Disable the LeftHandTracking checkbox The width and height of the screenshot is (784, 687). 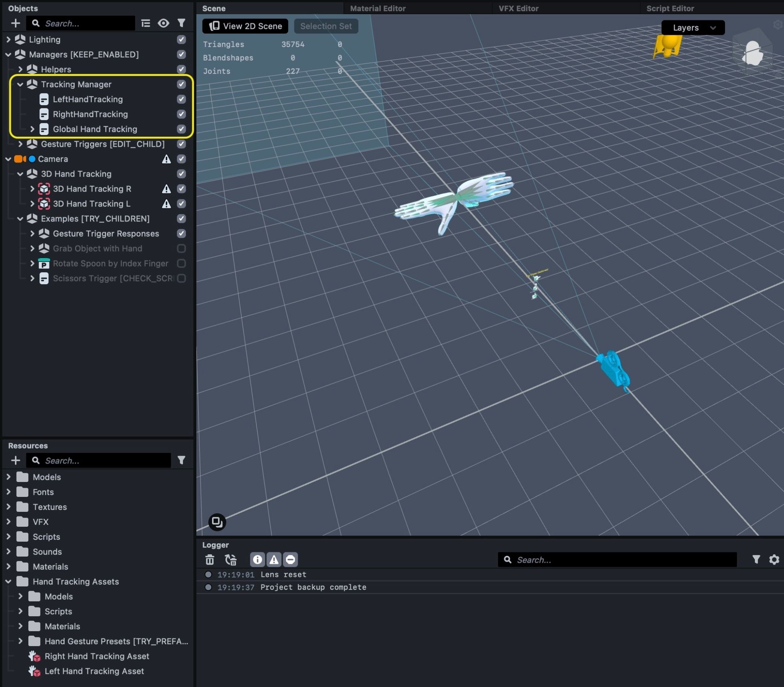click(181, 99)
